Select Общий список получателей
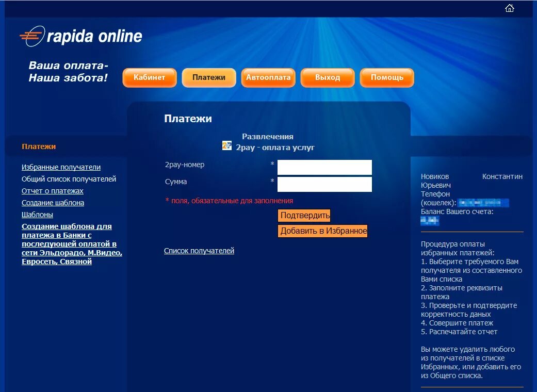The image size is (537, 392). 69,179
